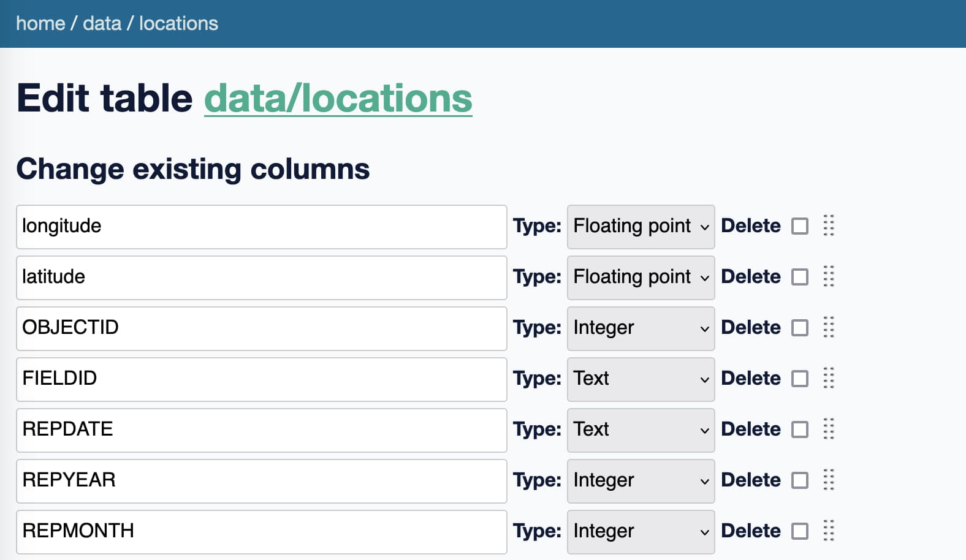Enable Delete for the REPDATE column

[x=800, y=430]
